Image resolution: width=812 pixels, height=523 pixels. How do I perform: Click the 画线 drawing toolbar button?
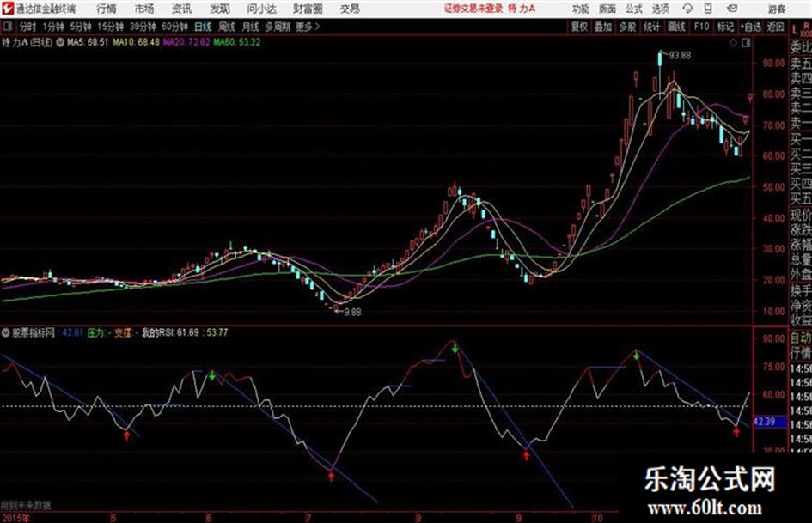pyautogui.click(x=675, y=27)
